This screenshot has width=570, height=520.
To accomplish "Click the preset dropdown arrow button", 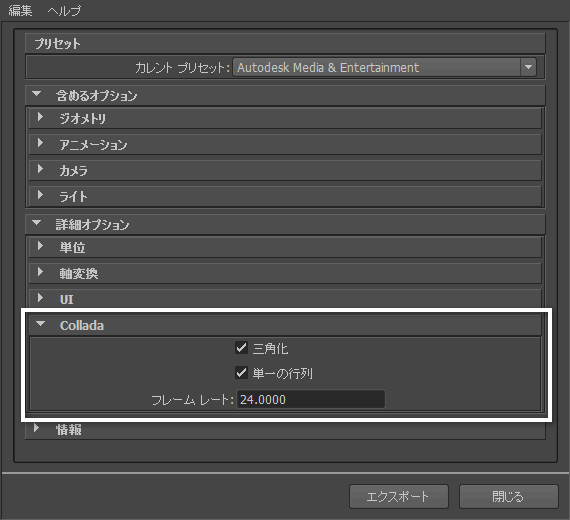I will click(x=528, y=67).
